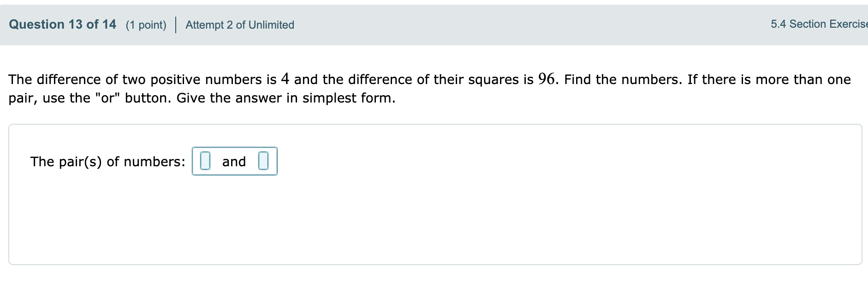
Task: Select the input field before the word and
Action: pyautogui.click(x=205, y=161)
